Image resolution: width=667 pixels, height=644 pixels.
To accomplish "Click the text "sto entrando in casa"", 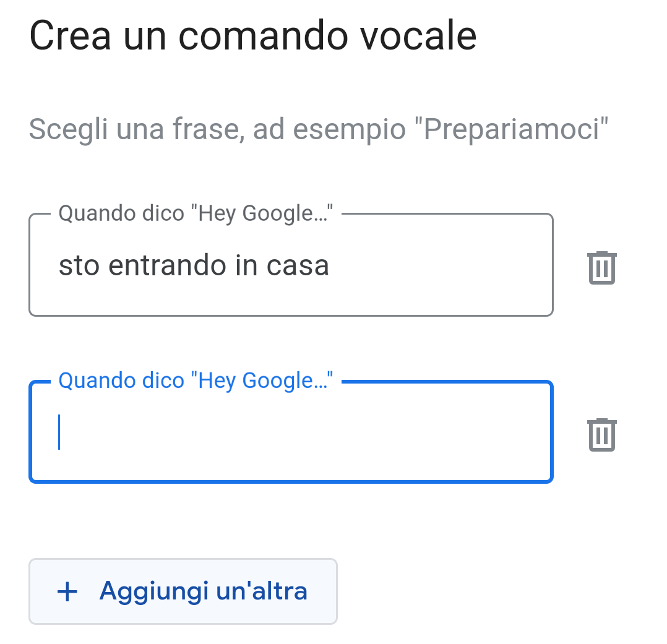I will click(x=194, y=266).
